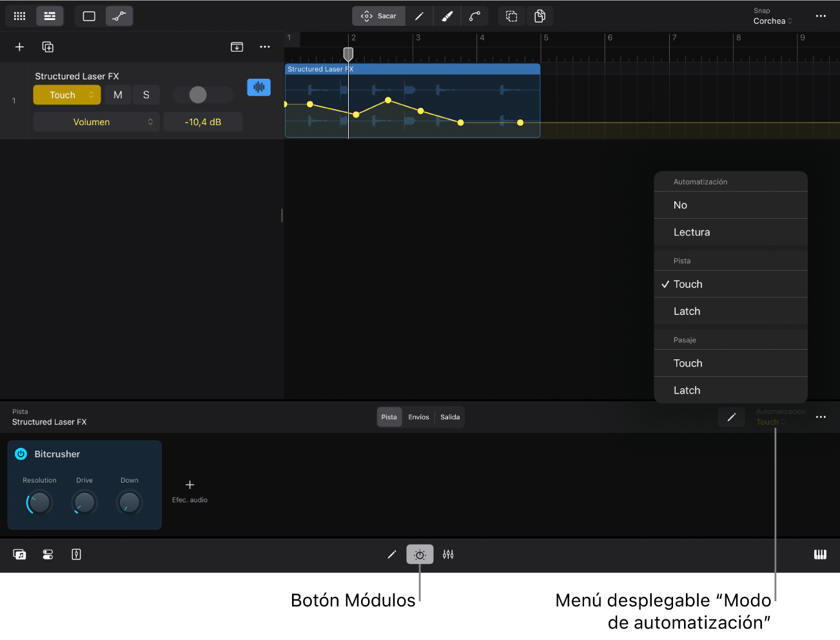Solo the Structured Laser FX track

[x=146, y=95]
